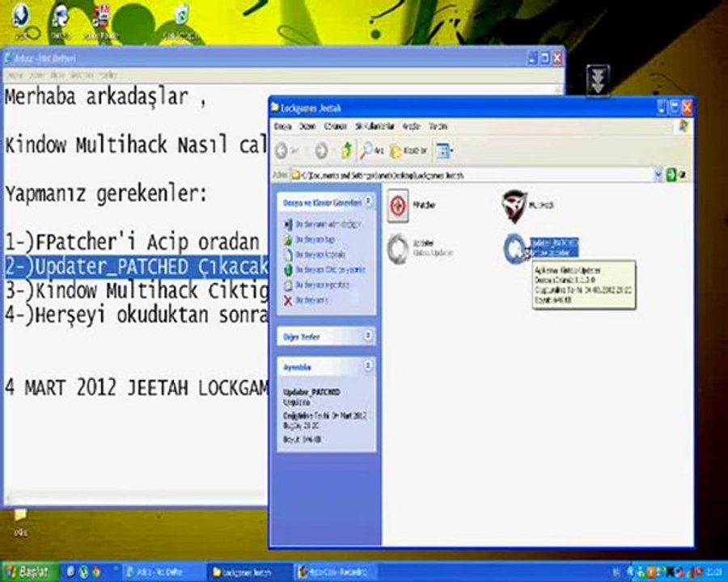Click rename this file task icon
Viewport: 728px width, 582px height.
coord(287,225)
